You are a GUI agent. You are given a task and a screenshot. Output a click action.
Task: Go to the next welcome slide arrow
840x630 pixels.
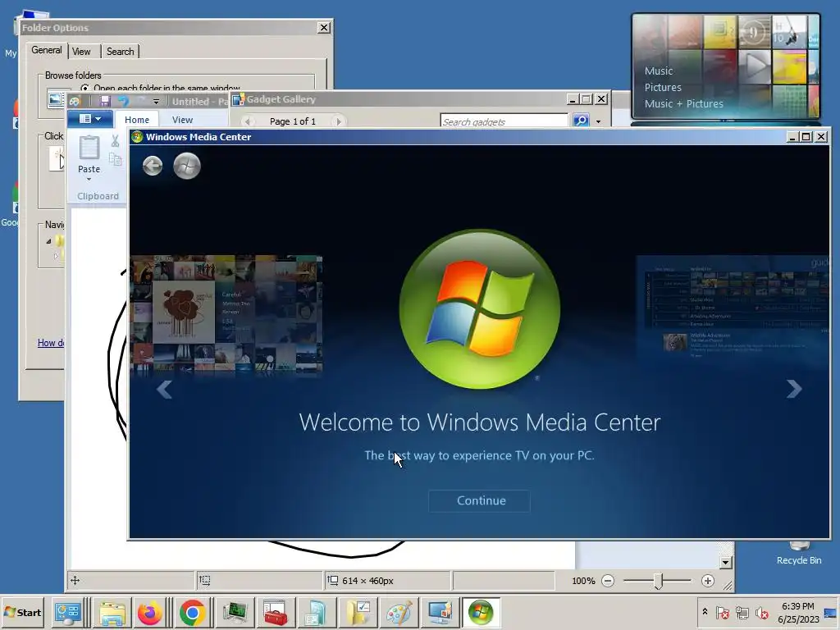click(793, 389)
